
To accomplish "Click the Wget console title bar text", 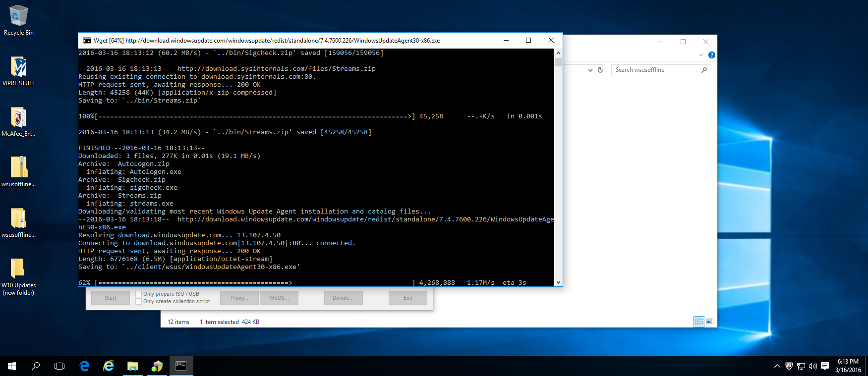I will coord(267,41).
